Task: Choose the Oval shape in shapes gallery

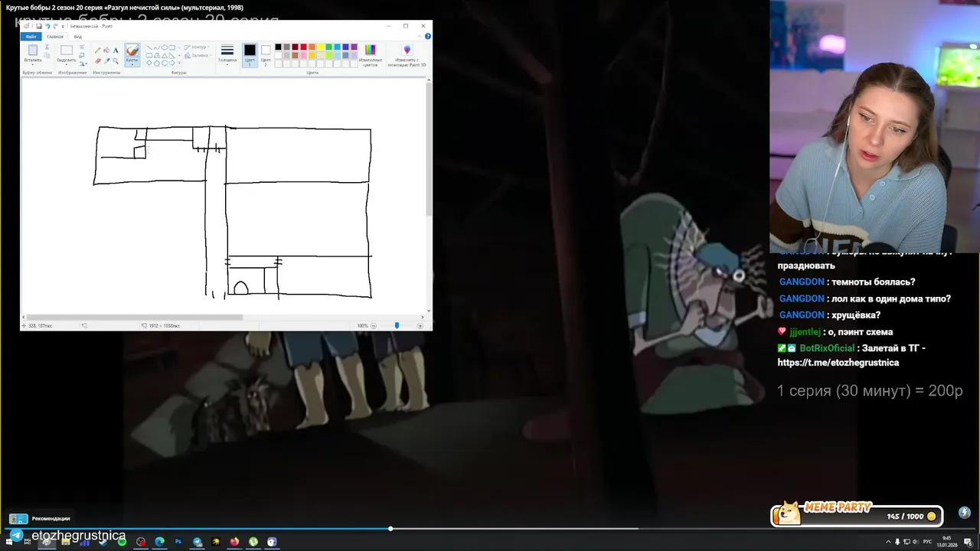Action: [165, 47]
